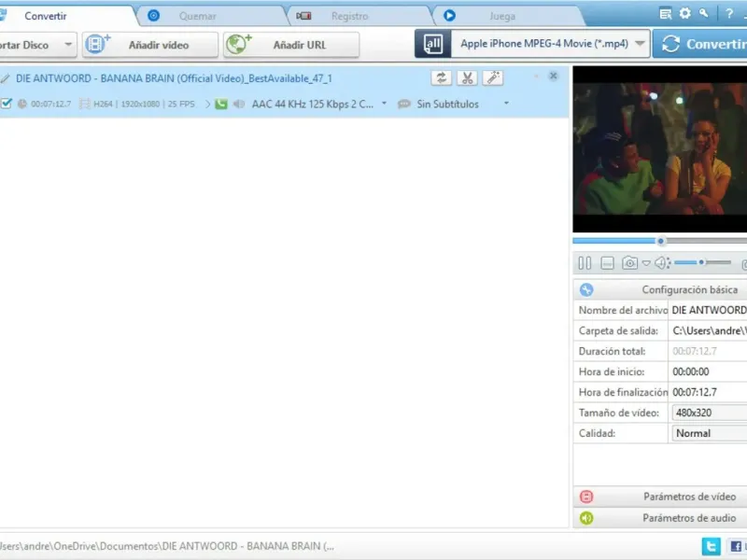Adjust the preview volume slider
The height and width of the screenshot is (560, 747).
(702, 262)
